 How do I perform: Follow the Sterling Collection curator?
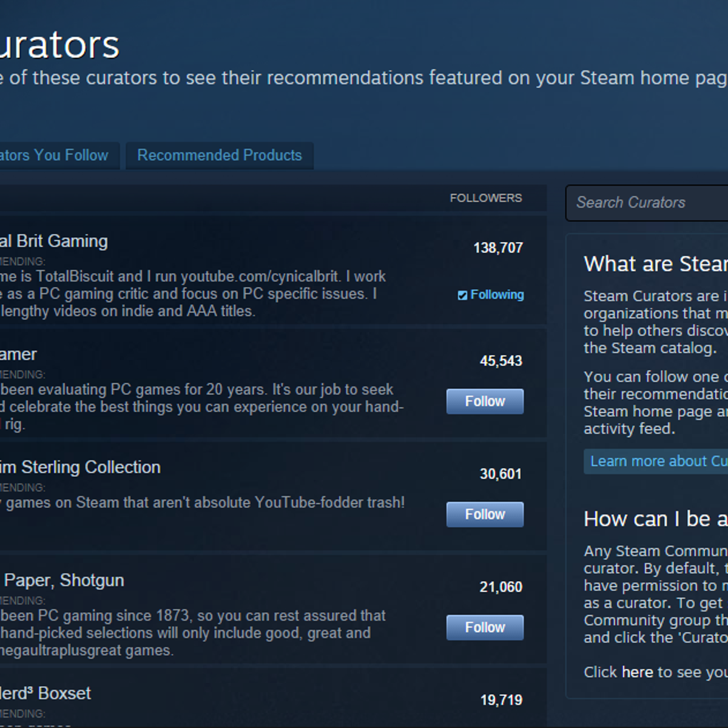[485, 514]
